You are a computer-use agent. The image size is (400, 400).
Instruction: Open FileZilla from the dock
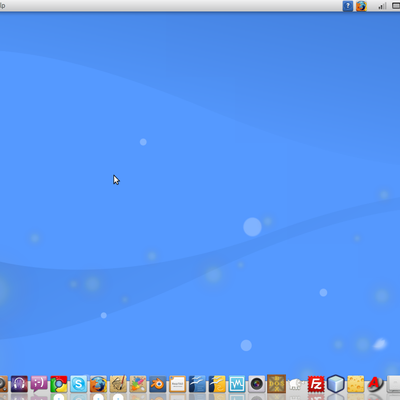[x=316, y=384]
